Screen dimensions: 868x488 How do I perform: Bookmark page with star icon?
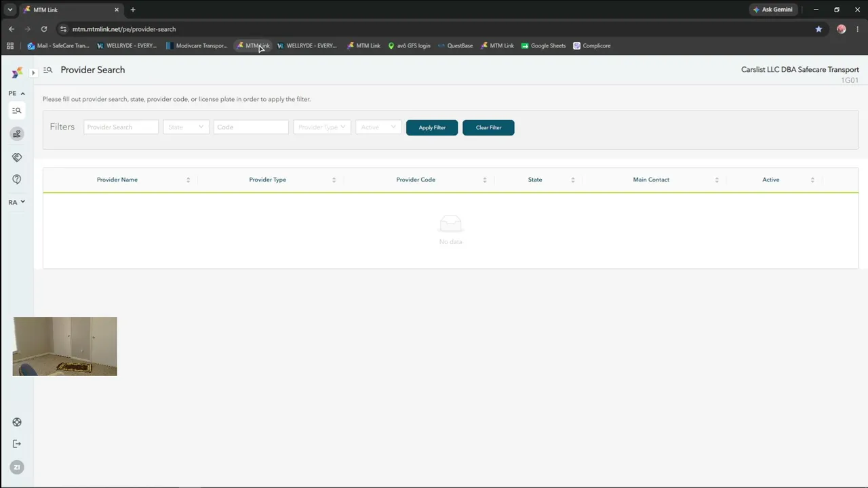818,29
